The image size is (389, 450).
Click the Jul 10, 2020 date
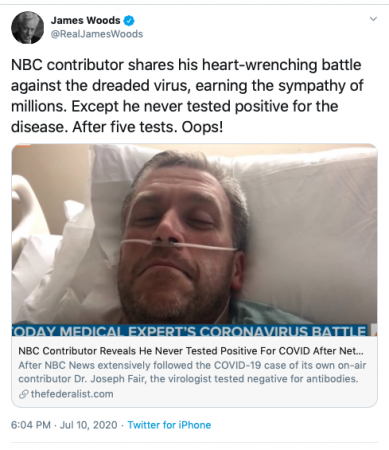coord(88,425)
